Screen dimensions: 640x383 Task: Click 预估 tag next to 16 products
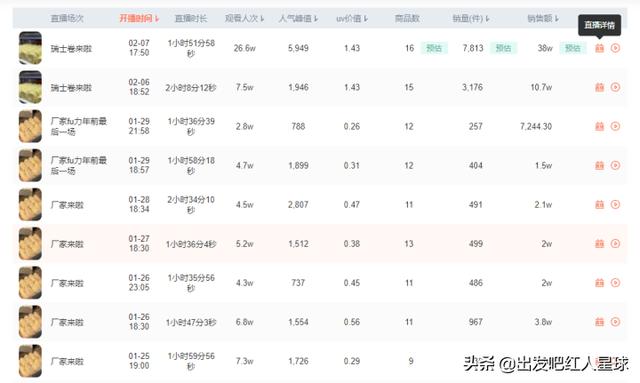click(434, 48)
